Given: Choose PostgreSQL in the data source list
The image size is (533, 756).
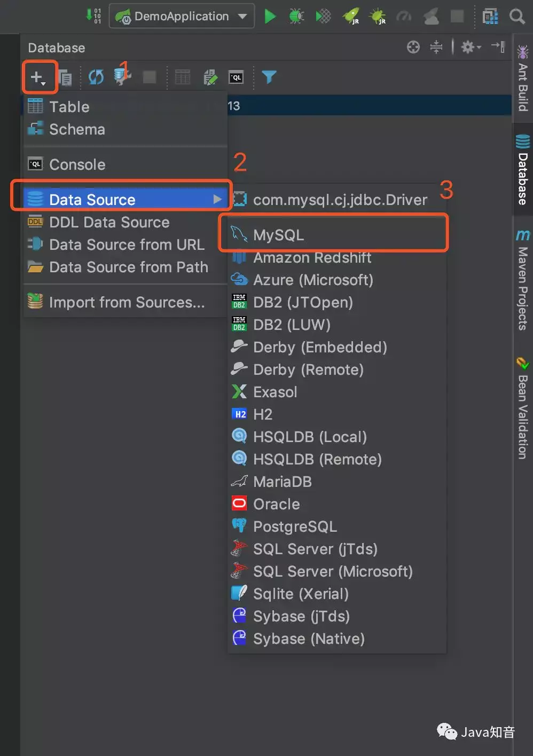Looking at the screenshot, I should click(295, 526).
